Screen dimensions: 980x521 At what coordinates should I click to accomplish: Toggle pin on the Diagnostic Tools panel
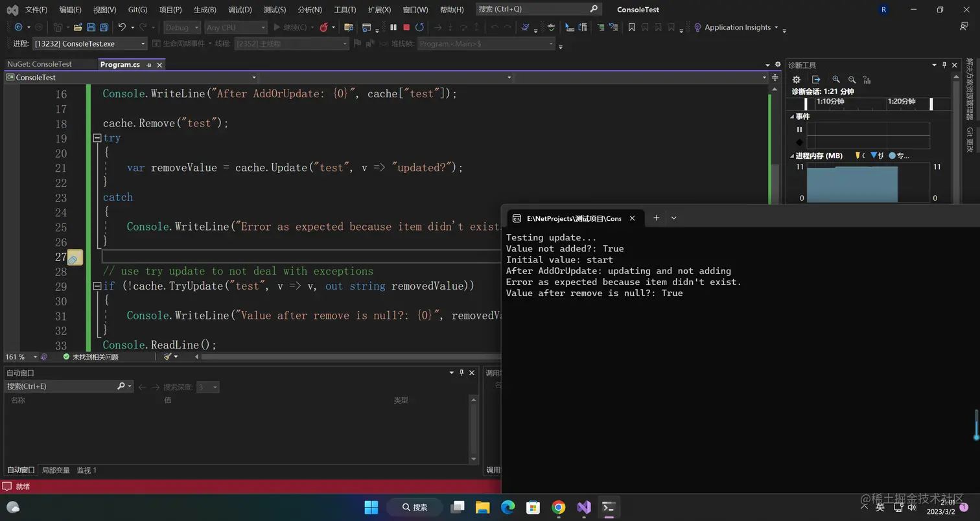[x=944, y=65]
